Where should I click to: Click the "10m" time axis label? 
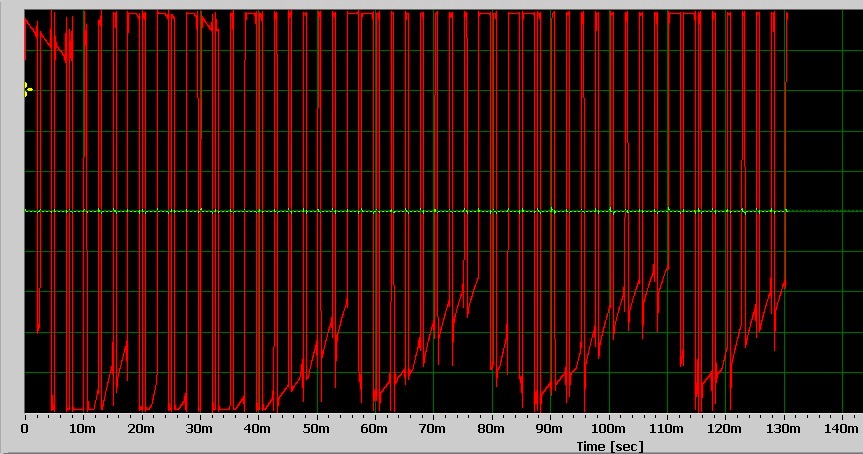pos(83,429)
